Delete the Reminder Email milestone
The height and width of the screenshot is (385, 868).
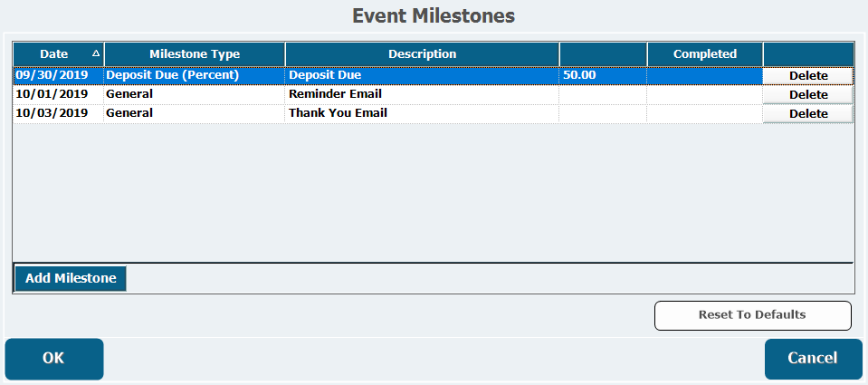click(x=807, y=95)
